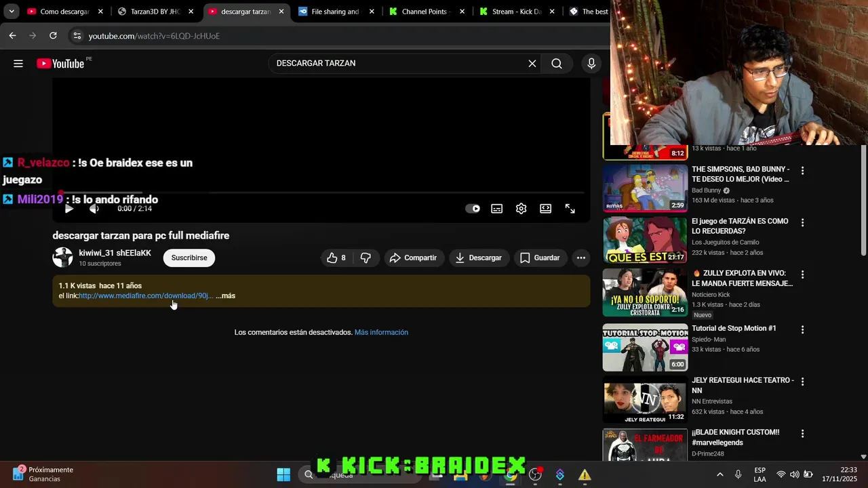Switch to Tarzan3D BY JHO tab
The image size is (868, 488).
tap(156, 12)
